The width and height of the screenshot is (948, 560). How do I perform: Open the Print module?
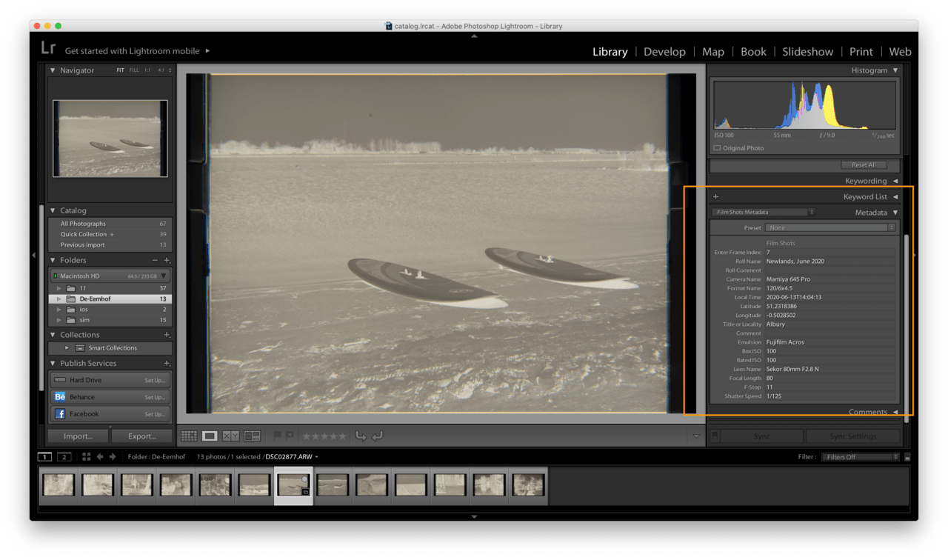tap(861, 52)
